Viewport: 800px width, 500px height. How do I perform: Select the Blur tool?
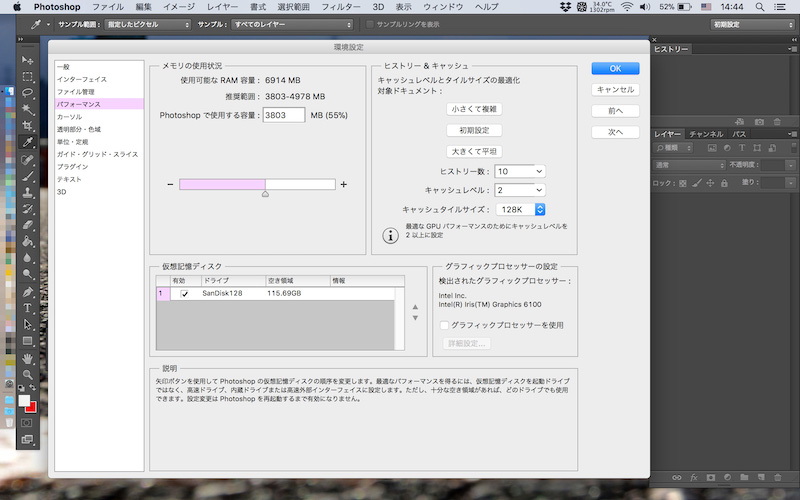28,258
